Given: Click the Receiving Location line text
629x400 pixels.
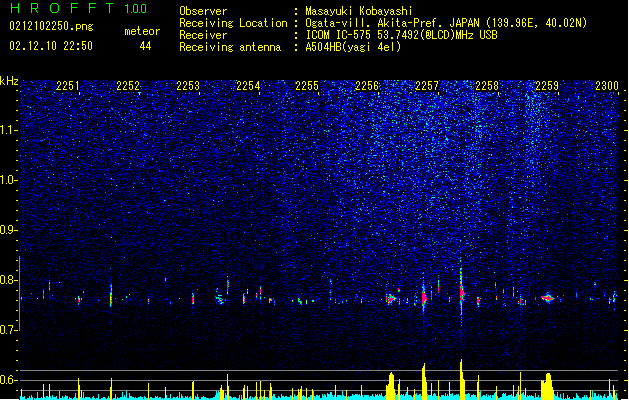Looking at the screenshot, I should coord(383,23).
